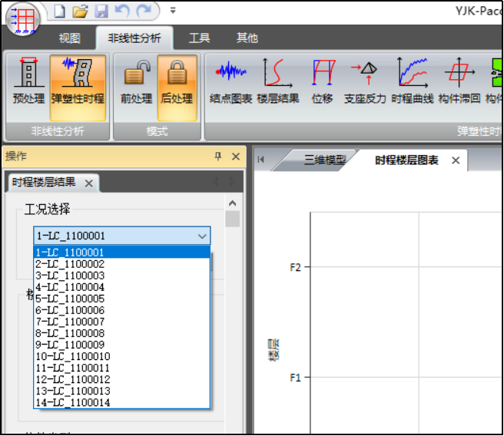Viewport: 504px width, 436px height.
Task: Click the F2 axis label in chart
Action: [x=295, y=267]
